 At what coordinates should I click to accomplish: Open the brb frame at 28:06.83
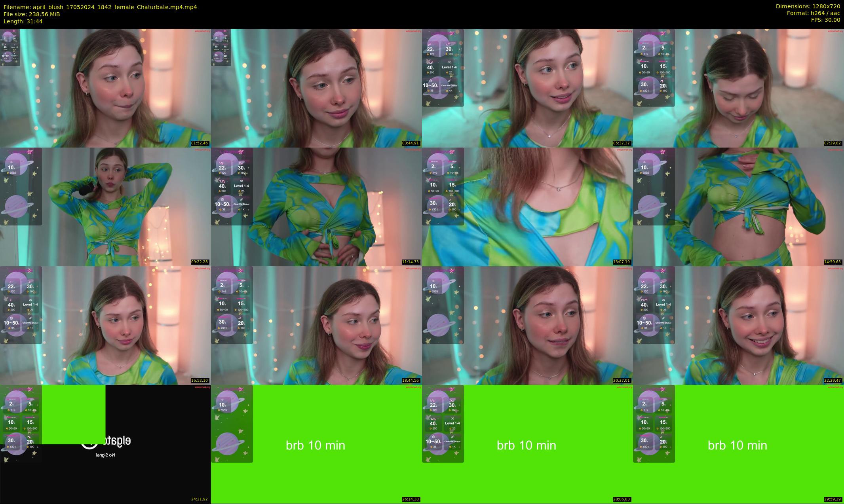click(x=527, y=444)
